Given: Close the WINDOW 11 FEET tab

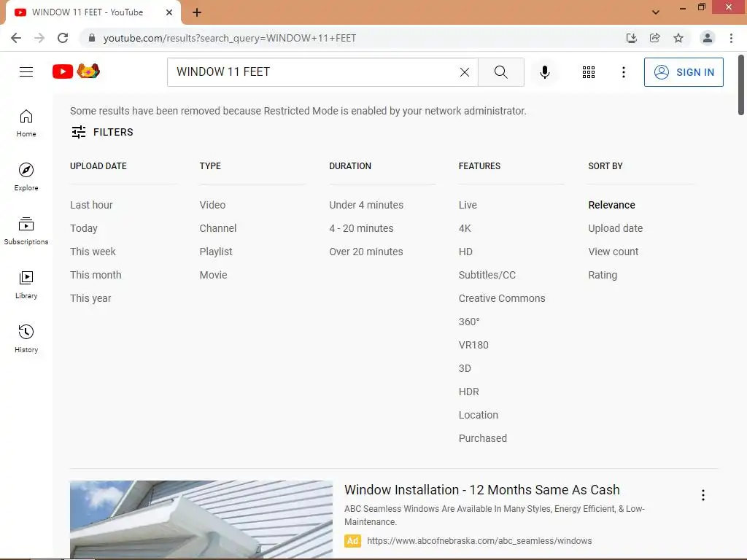Looking at the screenshot, I should [169, 12].
